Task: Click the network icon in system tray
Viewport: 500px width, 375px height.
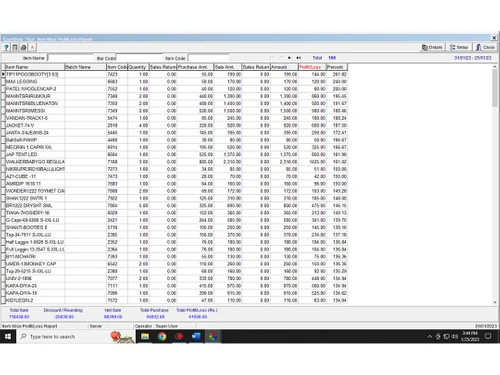Action: [446, 337]
